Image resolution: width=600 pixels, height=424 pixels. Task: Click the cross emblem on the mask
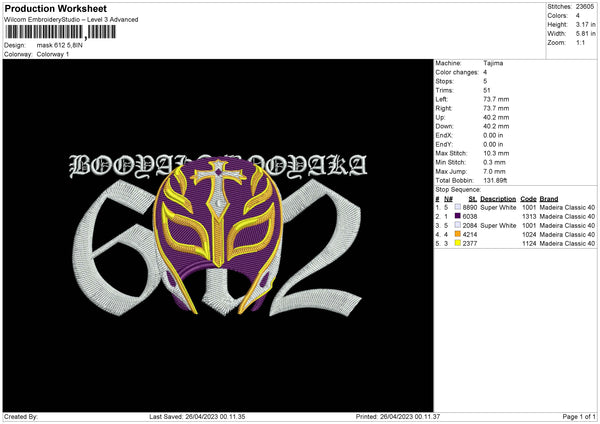218,189
